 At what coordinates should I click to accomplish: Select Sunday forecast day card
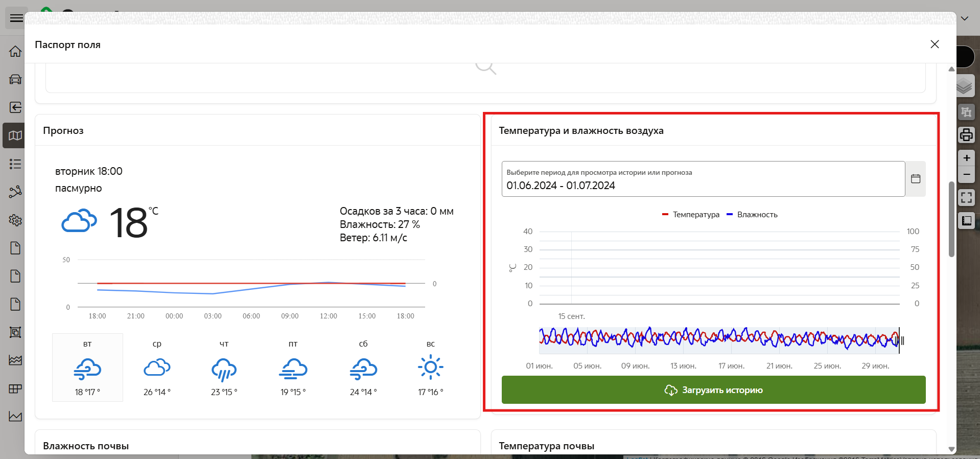point(430,368)
